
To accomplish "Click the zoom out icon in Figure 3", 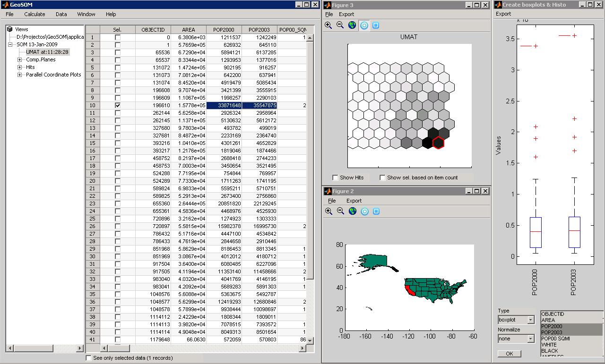I will click(x=340, y=25).
